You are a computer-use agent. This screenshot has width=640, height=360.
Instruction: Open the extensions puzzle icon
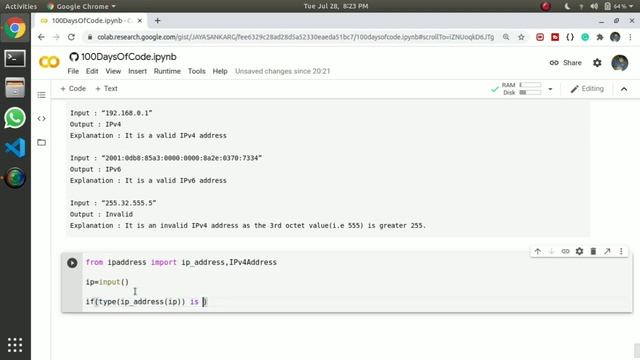(600, 37)
